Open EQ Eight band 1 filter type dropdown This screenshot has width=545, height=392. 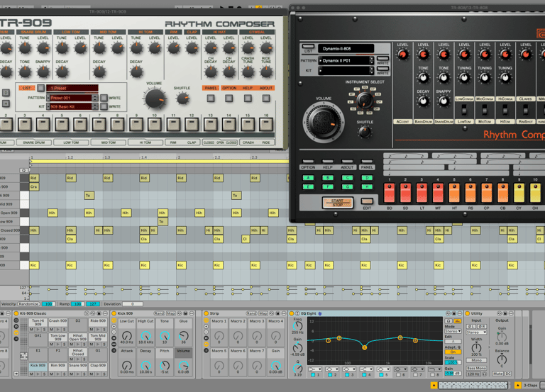315,369
